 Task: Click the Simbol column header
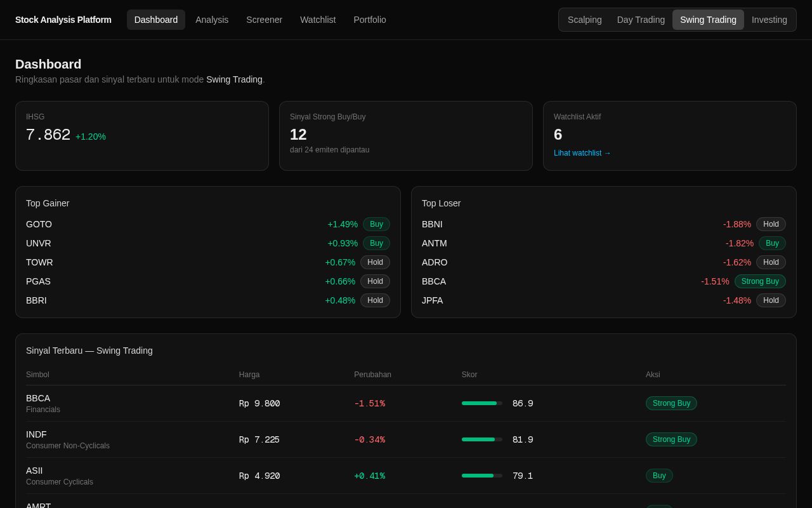pyautogui.click(x=37, y=375)
